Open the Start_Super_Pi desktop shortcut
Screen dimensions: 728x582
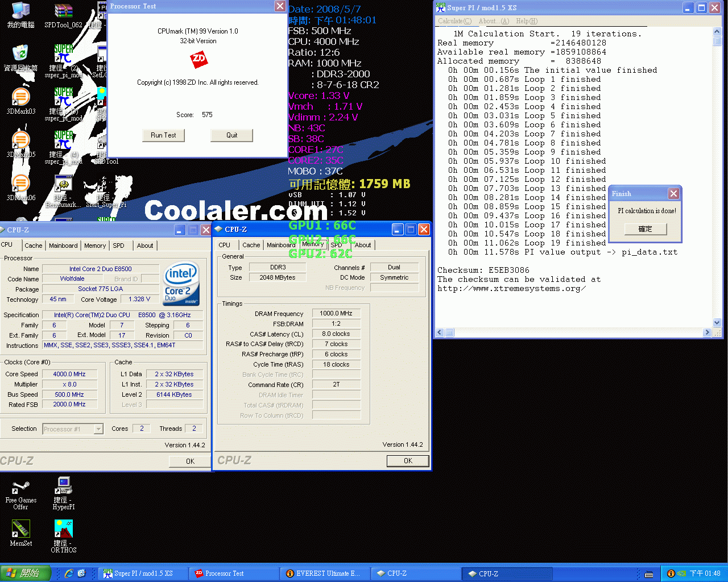tap(106, 190)
